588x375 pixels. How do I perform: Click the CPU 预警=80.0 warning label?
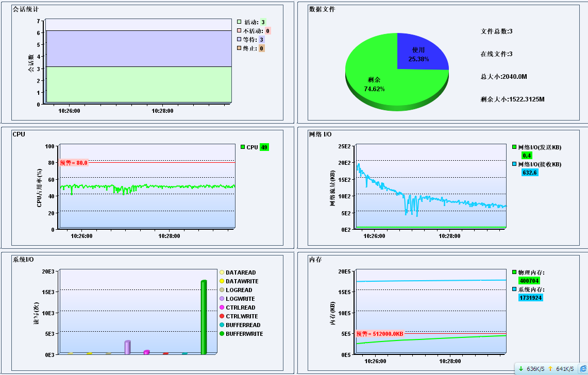[74, 163]
